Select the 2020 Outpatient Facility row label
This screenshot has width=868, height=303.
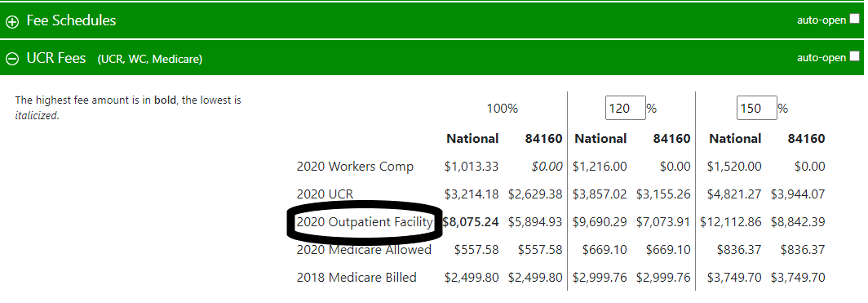364,222
